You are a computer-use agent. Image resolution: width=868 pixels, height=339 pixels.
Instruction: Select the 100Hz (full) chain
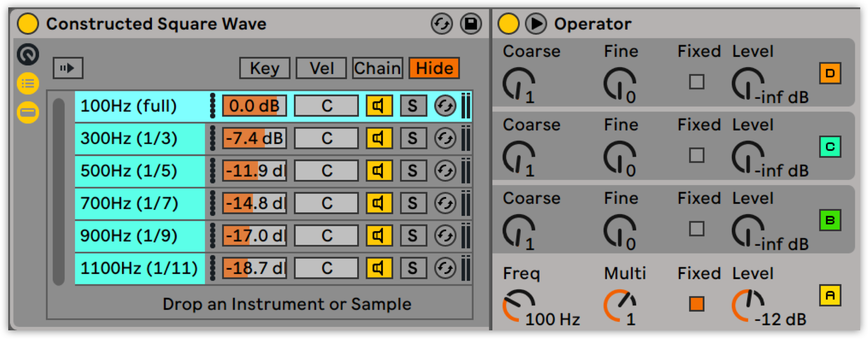coord(140,106)
